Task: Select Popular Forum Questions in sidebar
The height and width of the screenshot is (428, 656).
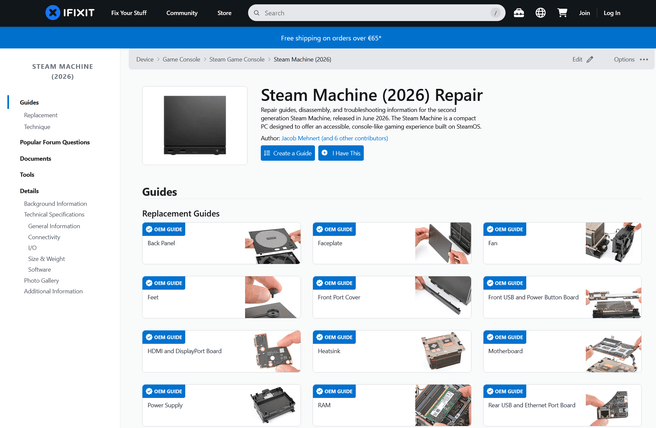Action: [x=55, y=142]
